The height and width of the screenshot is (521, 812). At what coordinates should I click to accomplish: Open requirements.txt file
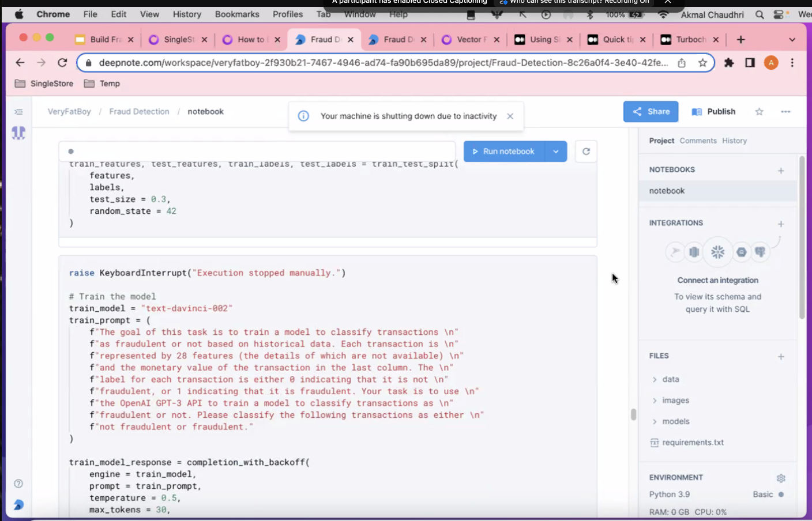pos(693,443)
